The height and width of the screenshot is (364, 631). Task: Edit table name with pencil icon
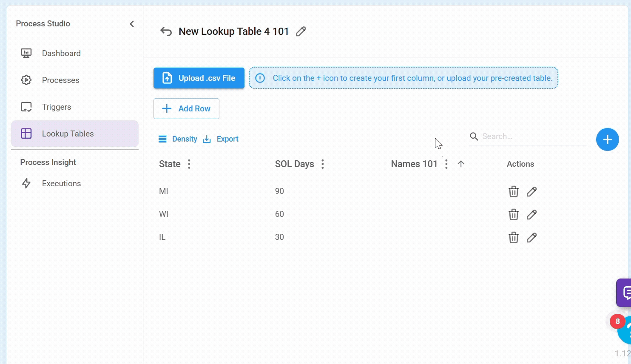(x=301, y=31)
